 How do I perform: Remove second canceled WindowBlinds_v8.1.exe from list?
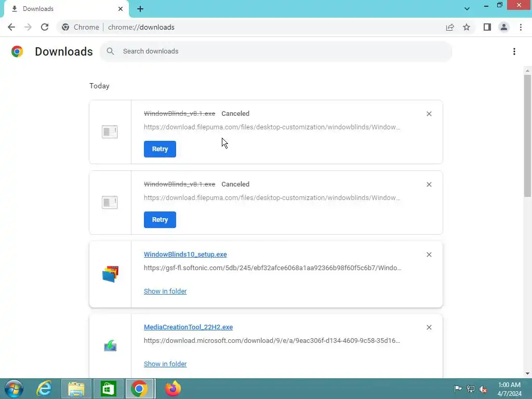click(429, 184)
